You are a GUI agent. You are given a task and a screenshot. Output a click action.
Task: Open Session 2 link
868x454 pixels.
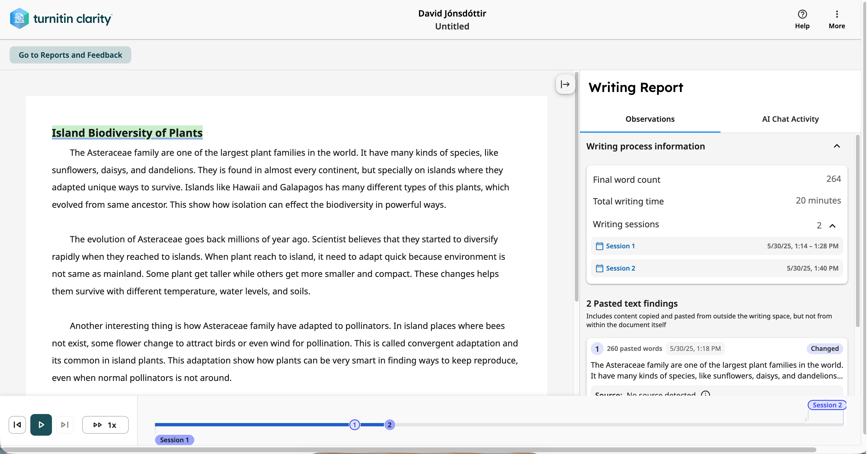(620, 268)
